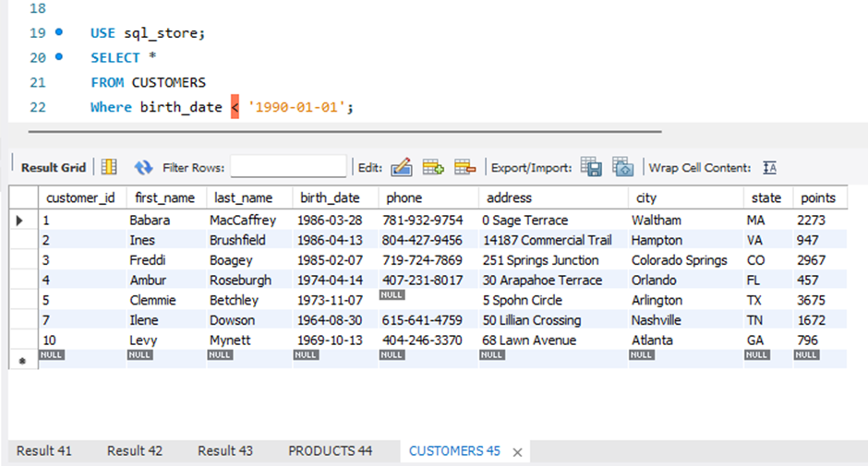Switch to the Result 43 tab
The width and height of the screenshot is (868, 466).
pyautogui.click(x=225, y=451)
